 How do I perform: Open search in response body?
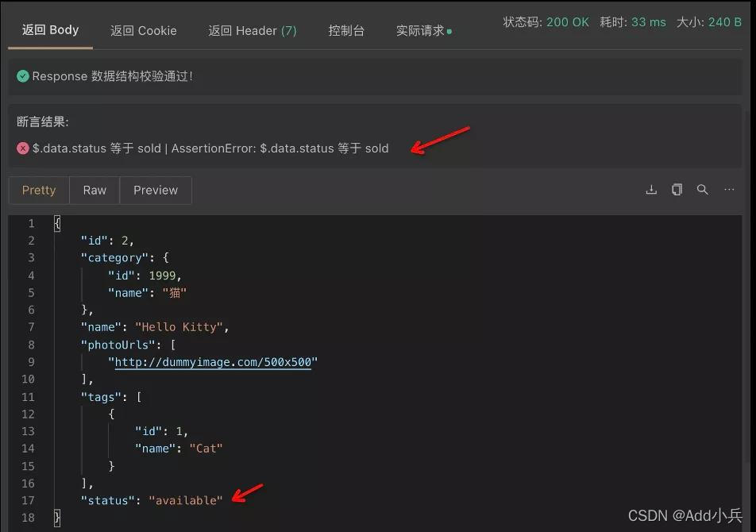pyautogui.click(x=703, y=190)
